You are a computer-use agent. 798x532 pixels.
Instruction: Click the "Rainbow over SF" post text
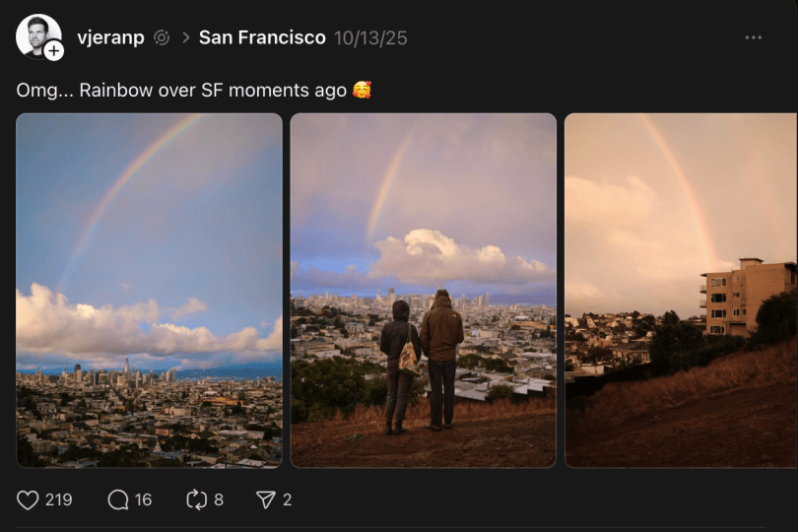coord(182,90)
